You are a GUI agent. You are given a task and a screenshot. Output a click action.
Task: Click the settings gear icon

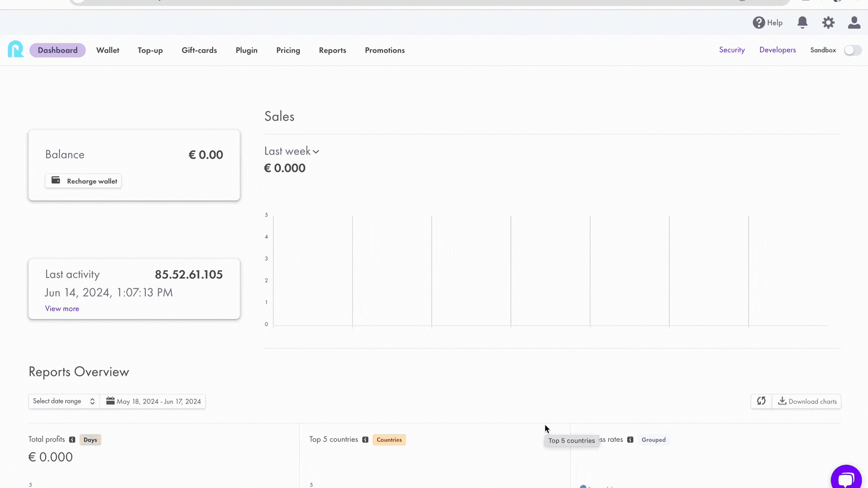829,23
